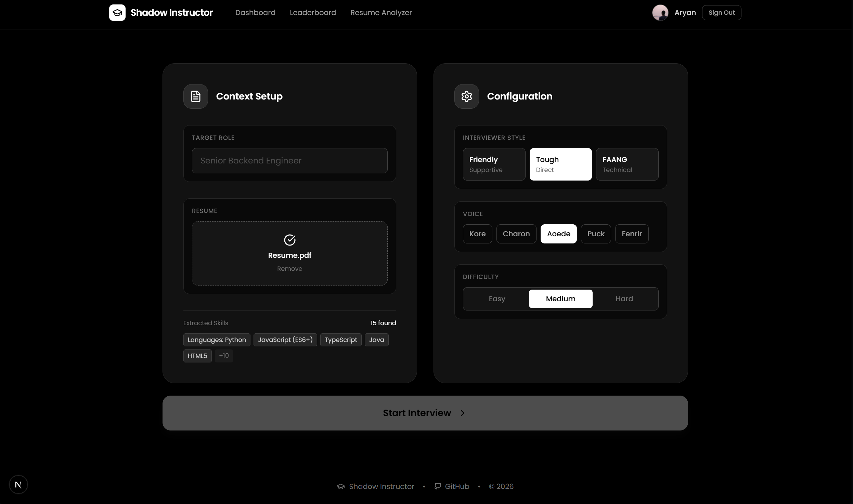The image size is (853, 504).
Task: Open the Next.js dev tools badge
Action: 18,485
